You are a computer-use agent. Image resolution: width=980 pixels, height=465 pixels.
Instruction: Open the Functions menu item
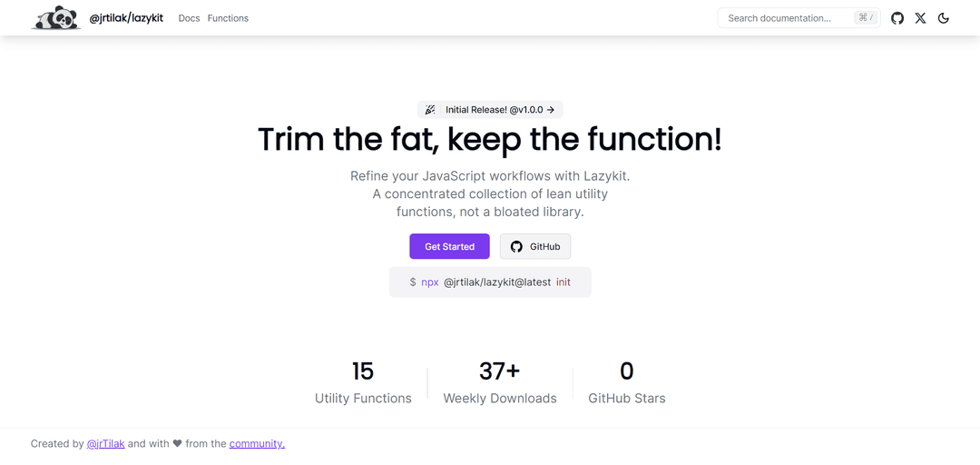(x=228, y=18)
